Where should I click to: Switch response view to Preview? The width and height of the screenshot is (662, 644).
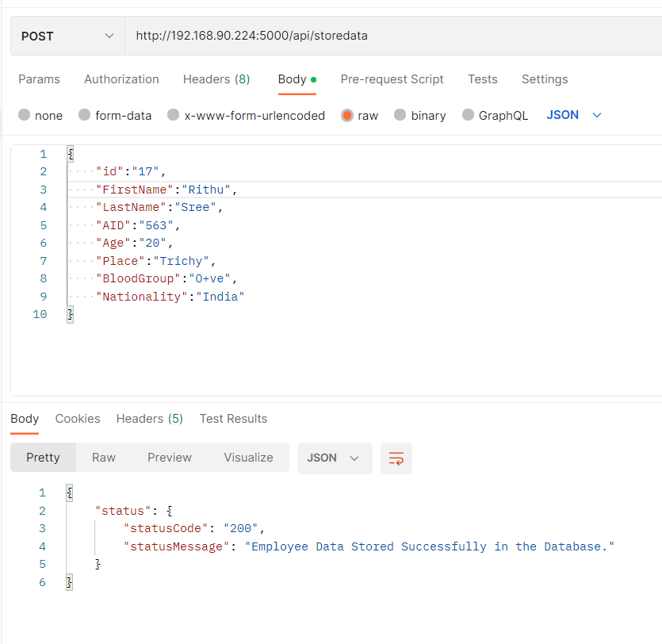(x=170, y=458)
